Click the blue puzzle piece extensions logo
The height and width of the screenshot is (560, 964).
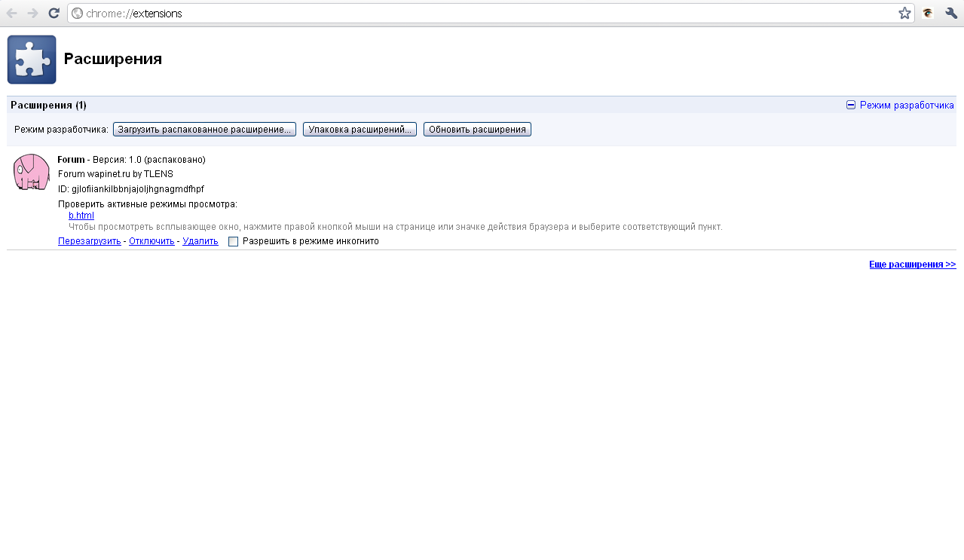32,60
